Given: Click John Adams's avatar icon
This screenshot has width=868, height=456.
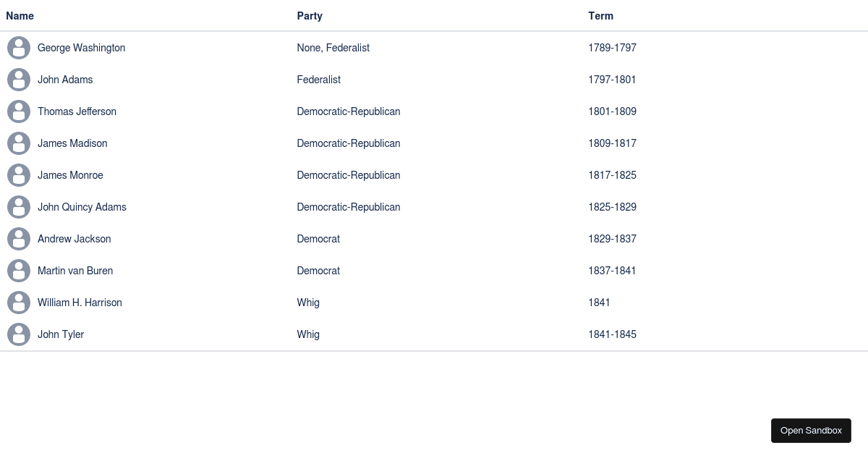Looking at the screenshot, I should [x=19, y=80].
